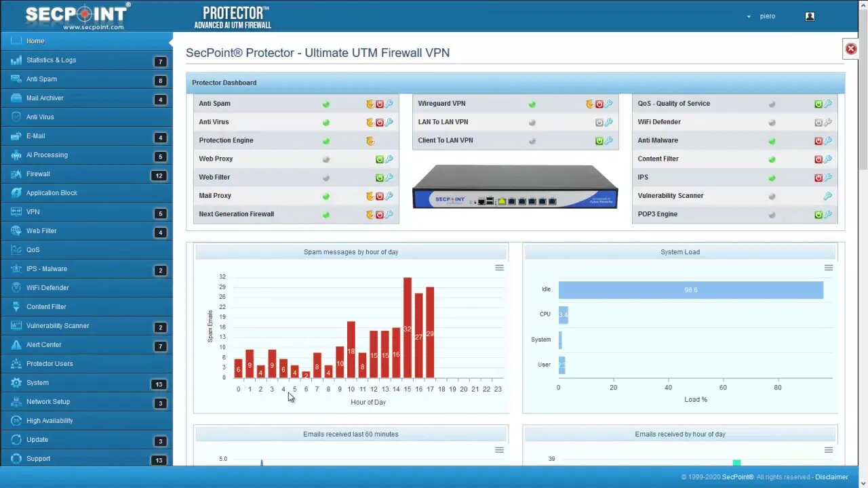The height and width of the screenshot is (488, 868).
Task: Open QoS wrench settings icon
Action: [x=828, y=104]
